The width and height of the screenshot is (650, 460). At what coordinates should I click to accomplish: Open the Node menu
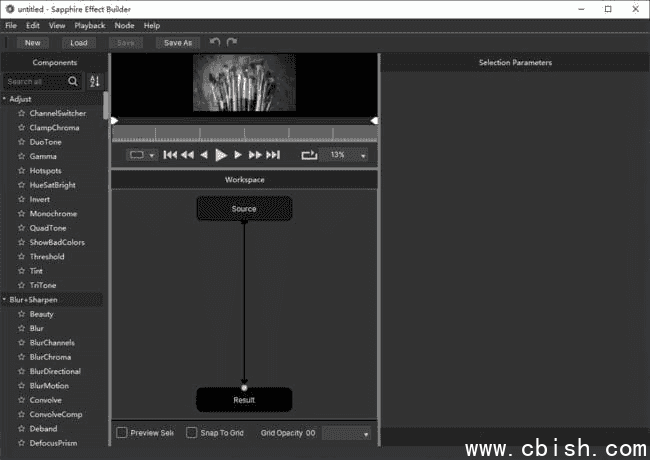click(x=124, y=26)
